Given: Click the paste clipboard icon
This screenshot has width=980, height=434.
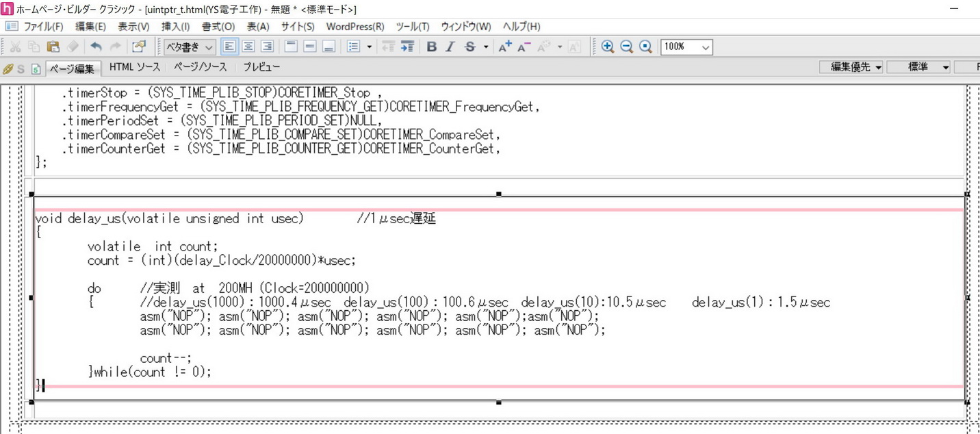Looking at the screenshot, I should (x=53, y=47).
